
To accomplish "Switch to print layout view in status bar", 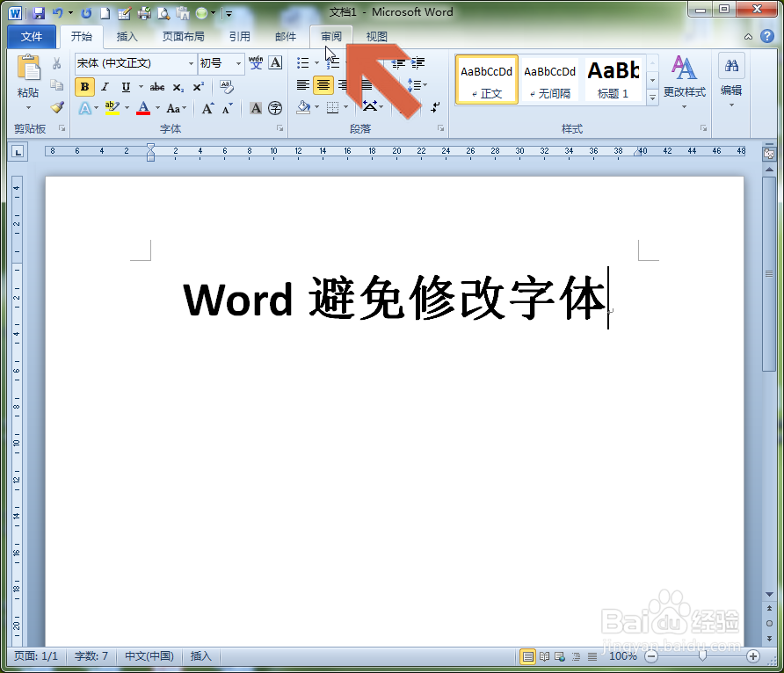I will [x=527, y=656].
